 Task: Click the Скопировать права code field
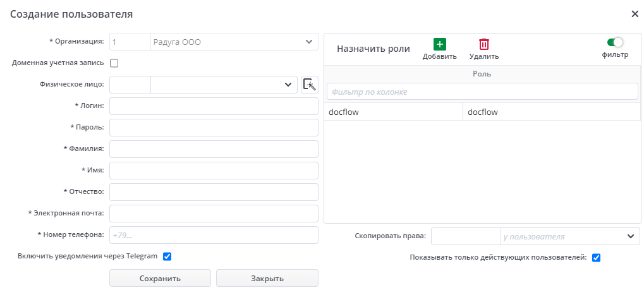[x=466, y=236]
